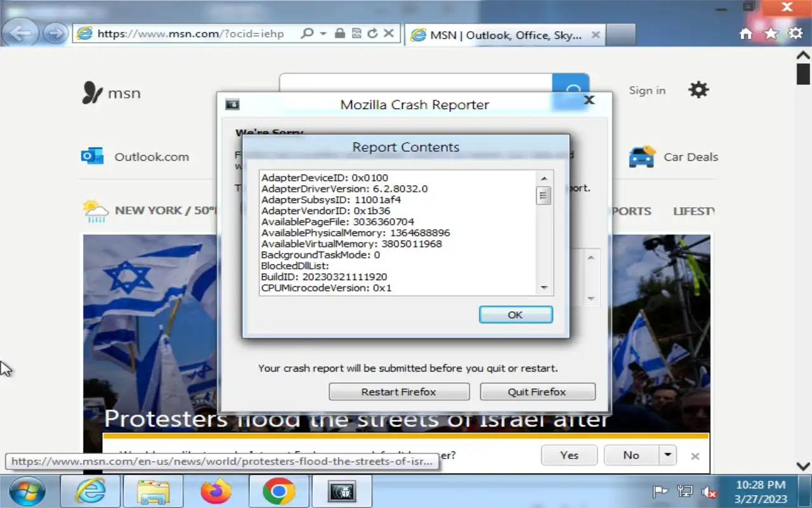This screenshot has width=812, height=508.
Task: Click the muted volume tray icon
Action: point(709,491)
